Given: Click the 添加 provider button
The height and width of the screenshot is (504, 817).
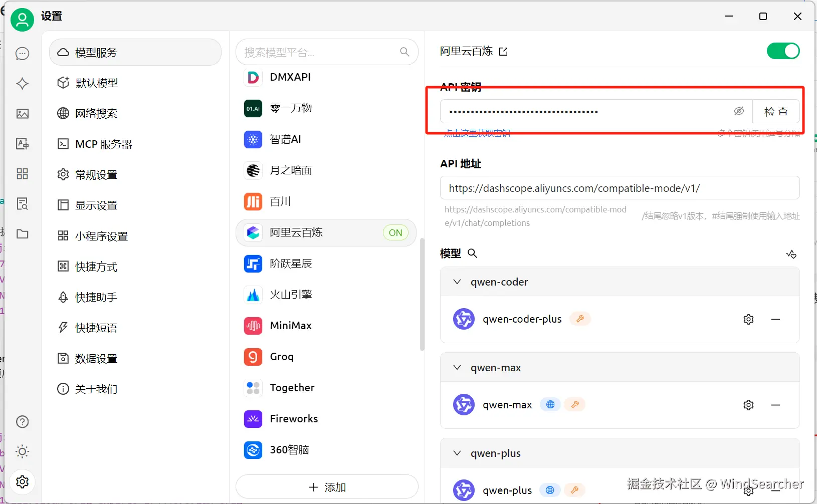Looking at the screenshot, I should (x=327, y=487).
